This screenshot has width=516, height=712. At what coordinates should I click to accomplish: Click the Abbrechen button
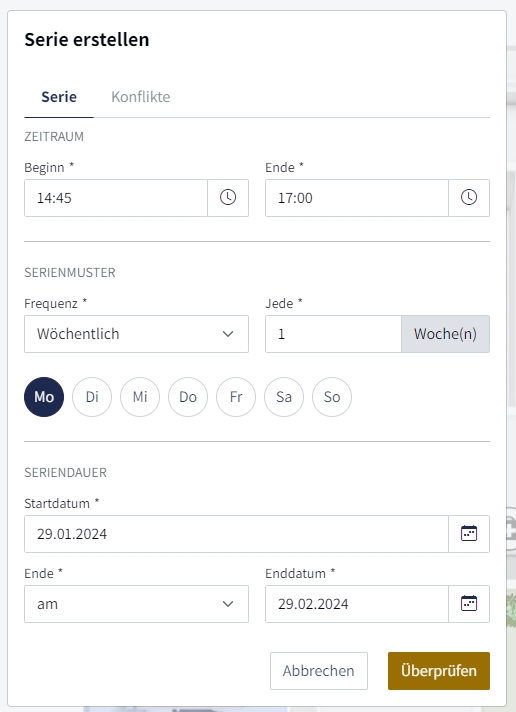tap(319, 671)
